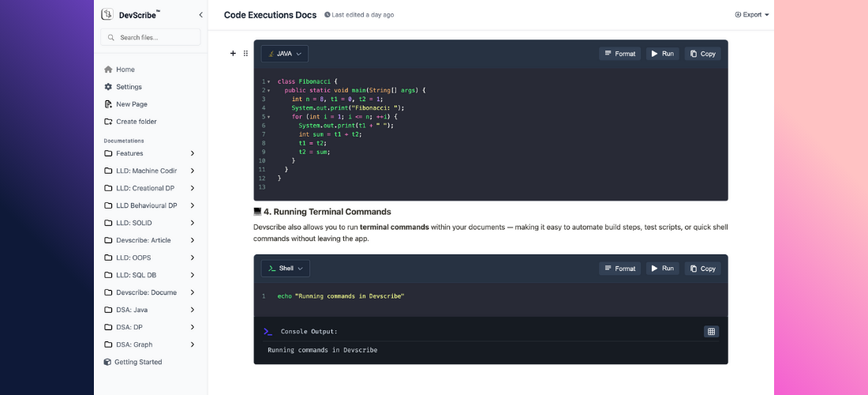Click the echo command code line
This screenshot has width=868, height=395.
click(341, 296)
